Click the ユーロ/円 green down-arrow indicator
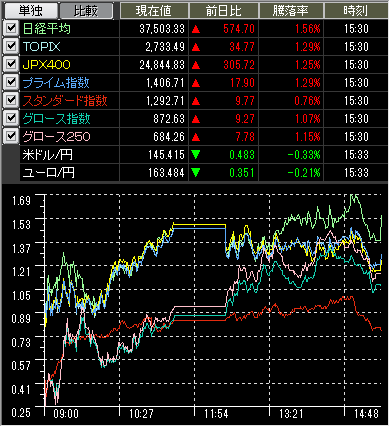 pos(196,173)
